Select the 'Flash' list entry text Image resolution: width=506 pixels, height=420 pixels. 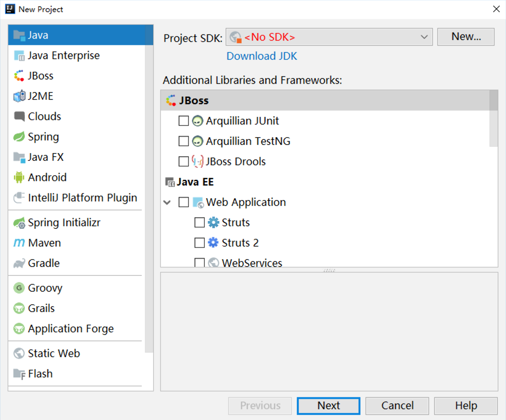(40, 374)
